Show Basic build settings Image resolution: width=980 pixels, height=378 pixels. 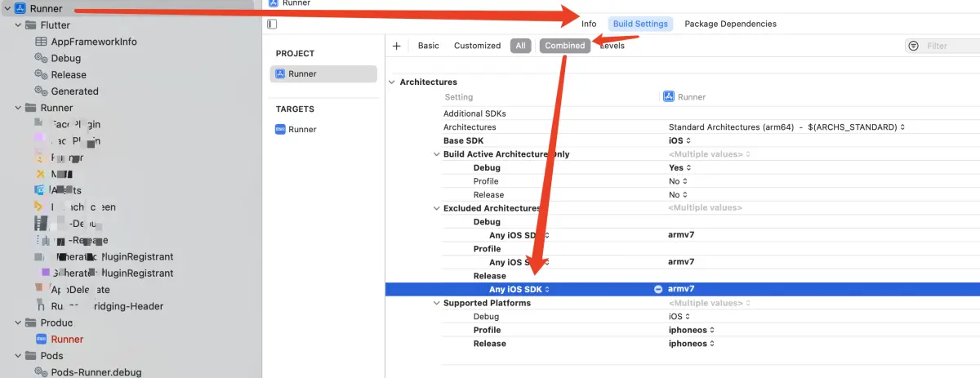pyautogui.click(x=429, y=46)
